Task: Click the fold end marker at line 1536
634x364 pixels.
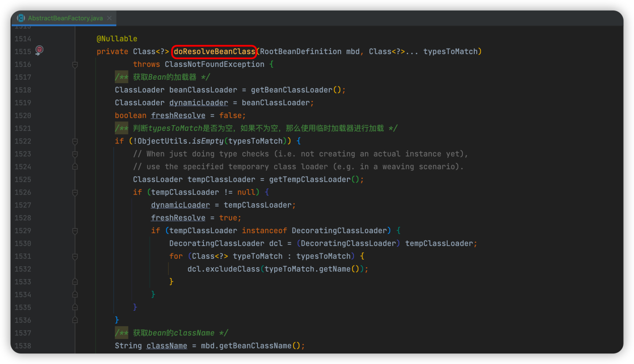Action: (75, 320)
